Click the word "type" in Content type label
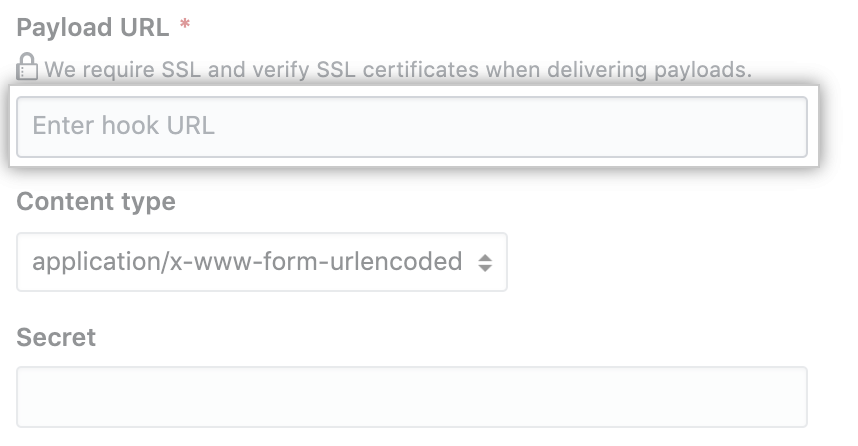Viewport: 858px width, 446px height. (x=149, y=202)
